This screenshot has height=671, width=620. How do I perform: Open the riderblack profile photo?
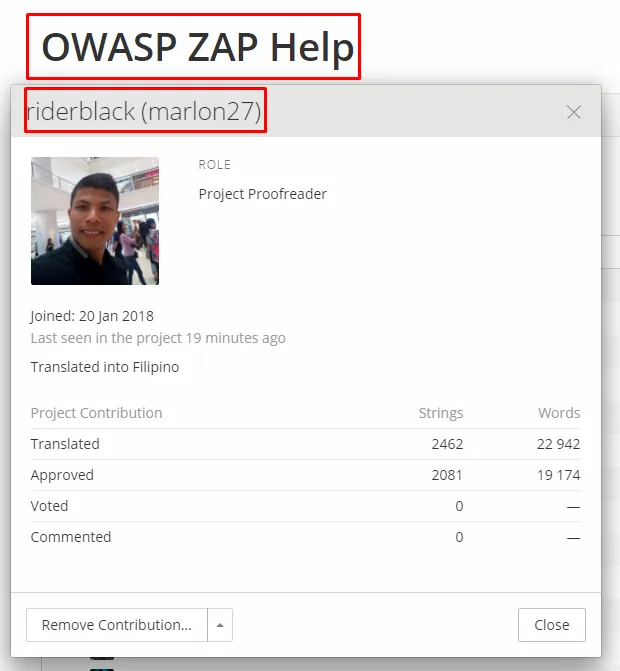point(95,221)
